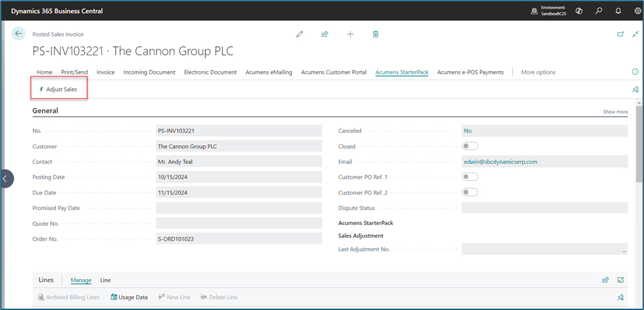The width and height of the screenshot is (644, 310).
Task: Open Acumens eMailing tab
Action: [x=269, y=72]
